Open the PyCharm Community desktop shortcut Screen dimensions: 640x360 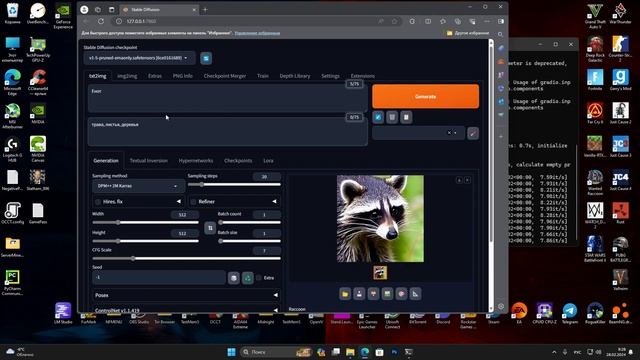tap(12, 282)
